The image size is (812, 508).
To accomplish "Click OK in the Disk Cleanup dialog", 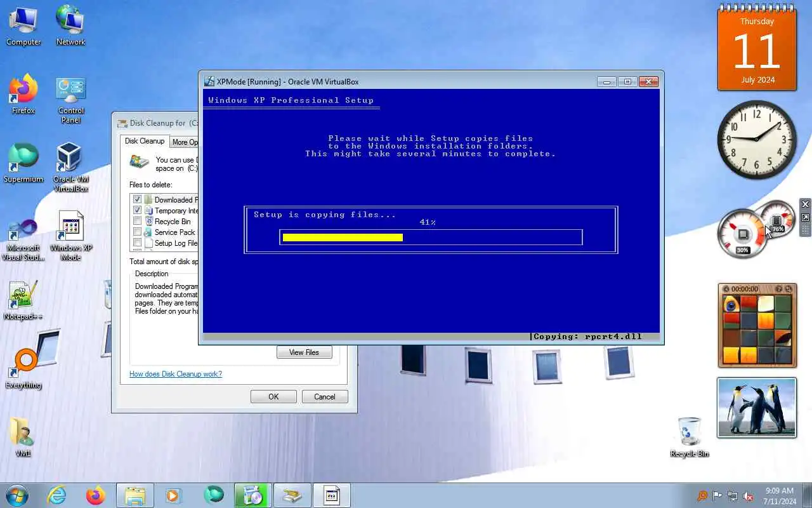I will [x=273, y=397].
